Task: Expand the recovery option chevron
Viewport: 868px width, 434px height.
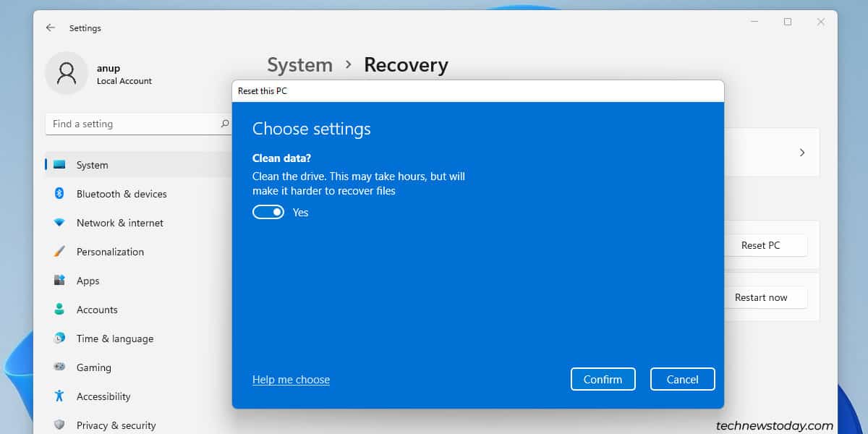Action: tap(801, 153)
